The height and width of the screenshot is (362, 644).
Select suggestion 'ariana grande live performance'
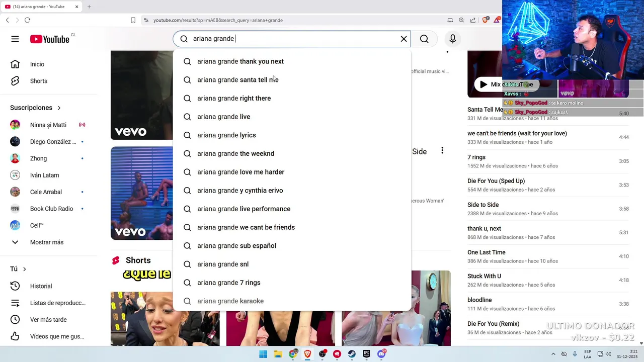click(292, 209)
